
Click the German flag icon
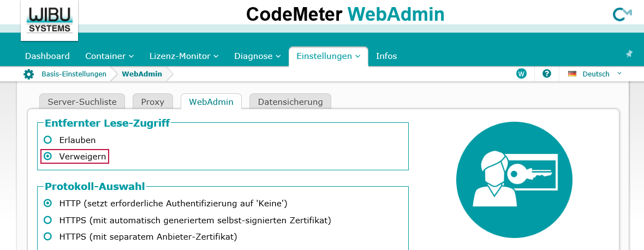[x=572, y=74]
